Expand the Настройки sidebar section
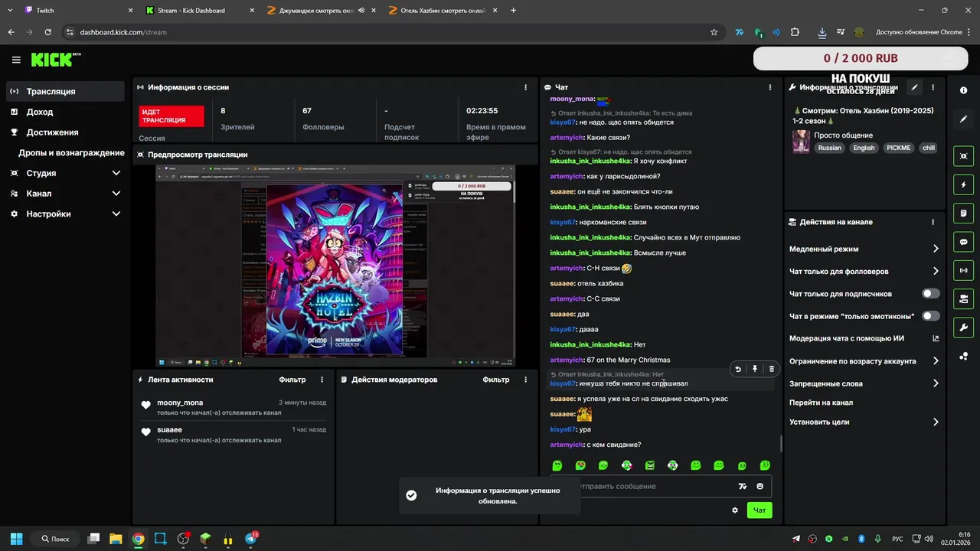This screenshot has width=980, height=551. click(x=65, y=214)
